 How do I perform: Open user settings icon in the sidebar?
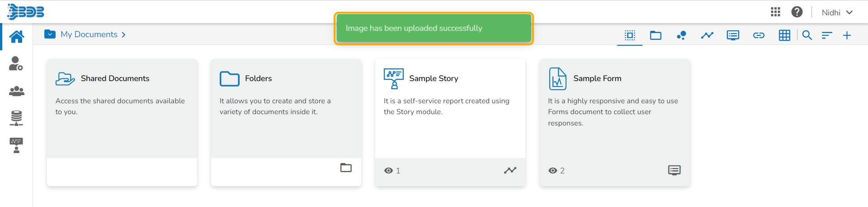[x=16, y=64]
